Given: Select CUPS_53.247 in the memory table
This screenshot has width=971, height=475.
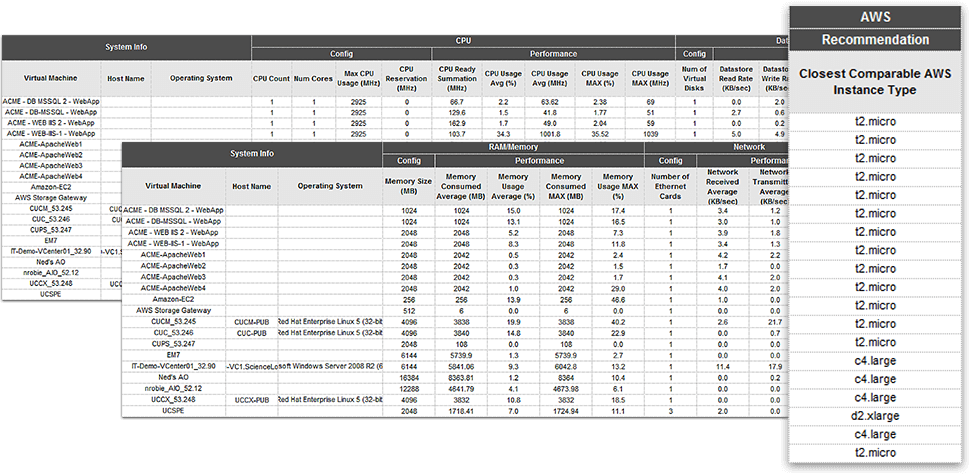Looking at the screenshot, I should (x=173, y=344).
